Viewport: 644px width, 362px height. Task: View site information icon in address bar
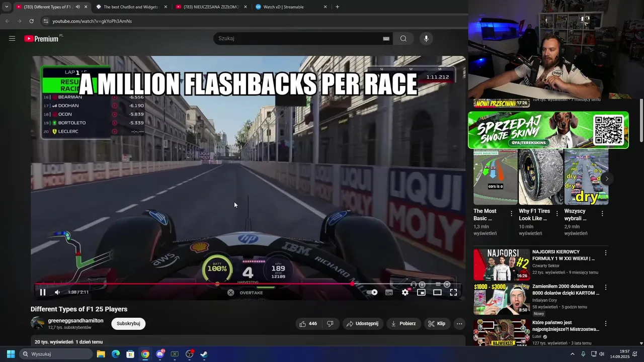(x=46, y=21)
